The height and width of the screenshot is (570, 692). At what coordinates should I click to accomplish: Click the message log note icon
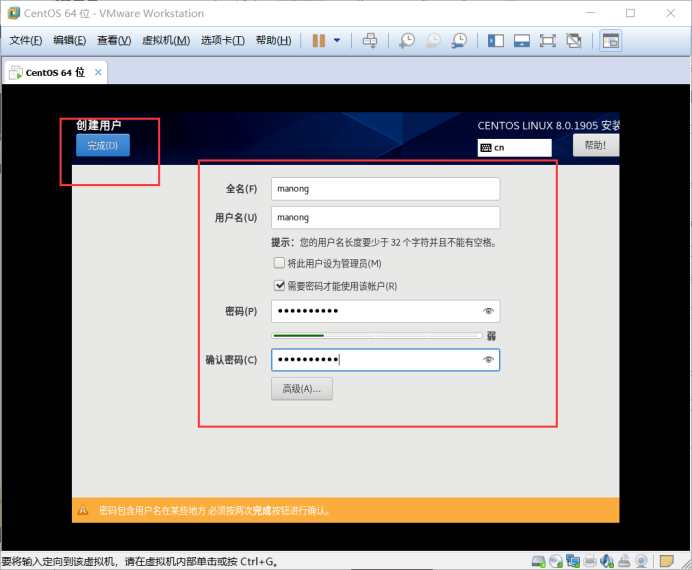tap(666, 561)
